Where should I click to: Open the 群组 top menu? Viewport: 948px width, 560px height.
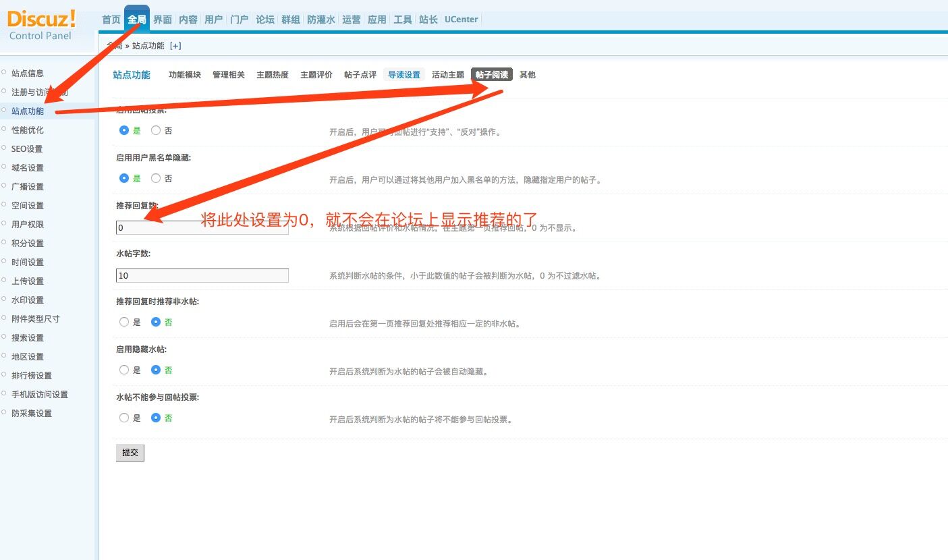[290, 20]
